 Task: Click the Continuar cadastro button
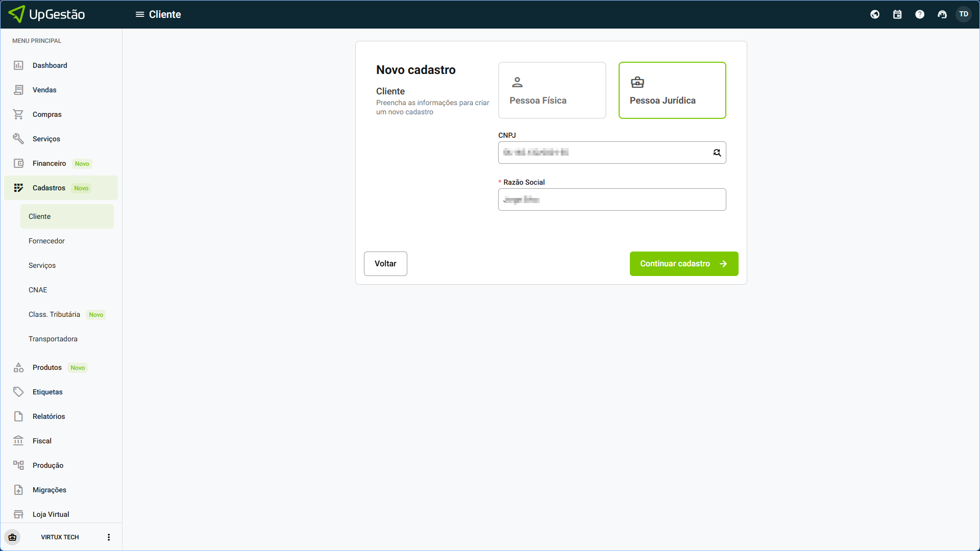[x=683, y=264]
